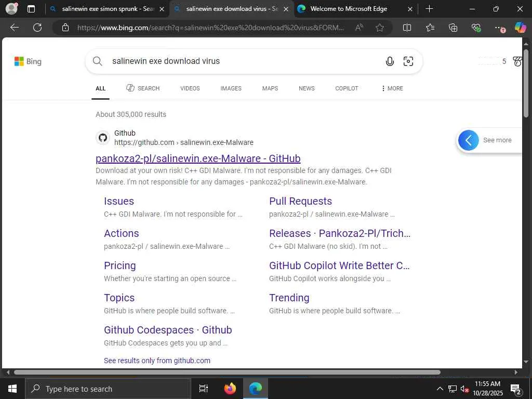This screenshot has width=532, height=399.
Task: Start voice search with the microphone icon
Action: [x=390, y=61]
